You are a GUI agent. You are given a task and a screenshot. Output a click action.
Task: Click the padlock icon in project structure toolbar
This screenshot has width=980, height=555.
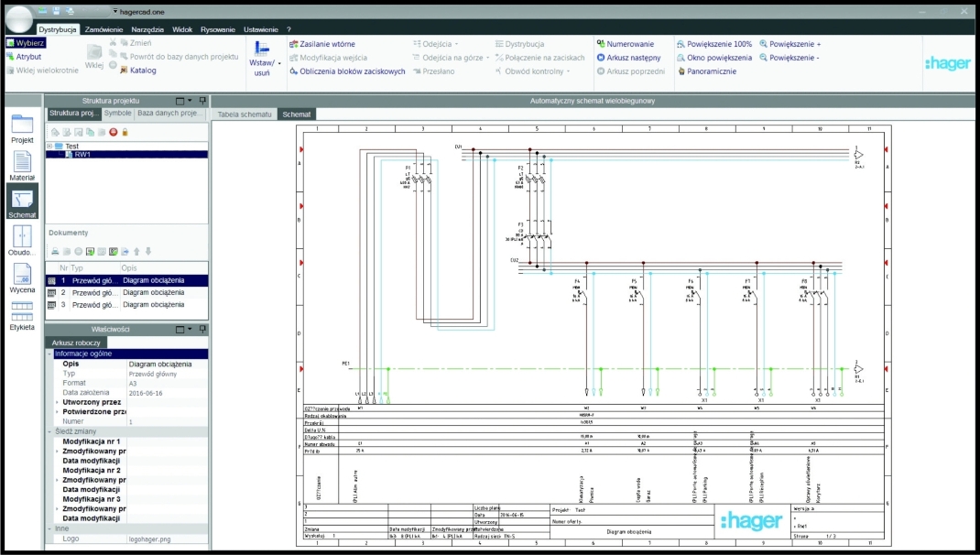click(125, 132)
